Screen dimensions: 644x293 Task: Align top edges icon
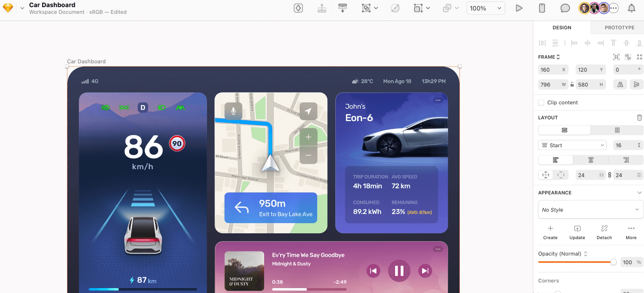[x=614, y=43]
